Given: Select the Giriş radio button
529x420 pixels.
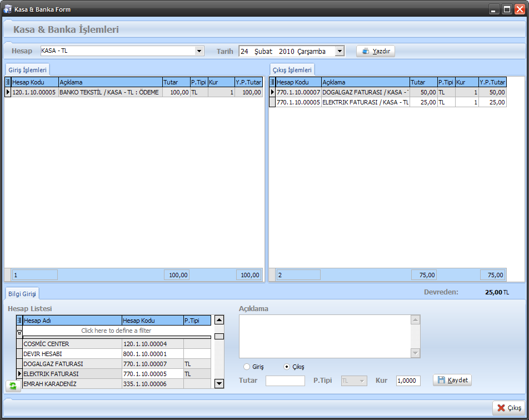Looking at the screenshot, I should [x=247, y=367].
